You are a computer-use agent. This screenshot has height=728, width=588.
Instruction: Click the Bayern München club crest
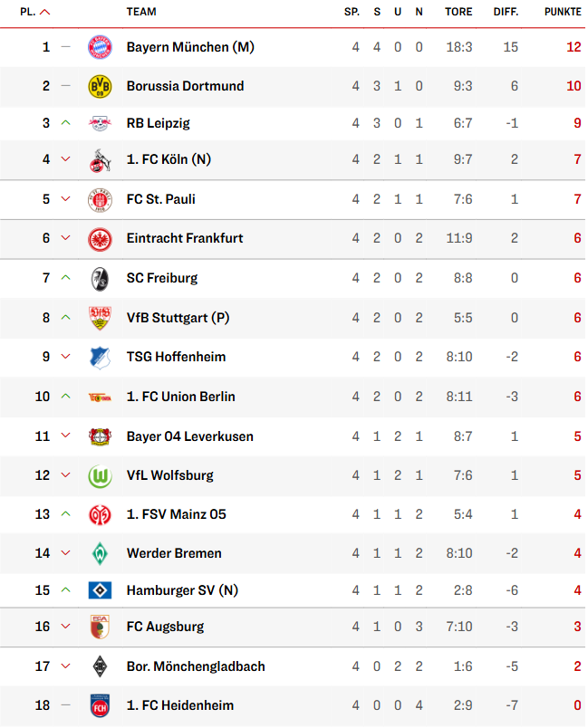[x=100, y=47]
